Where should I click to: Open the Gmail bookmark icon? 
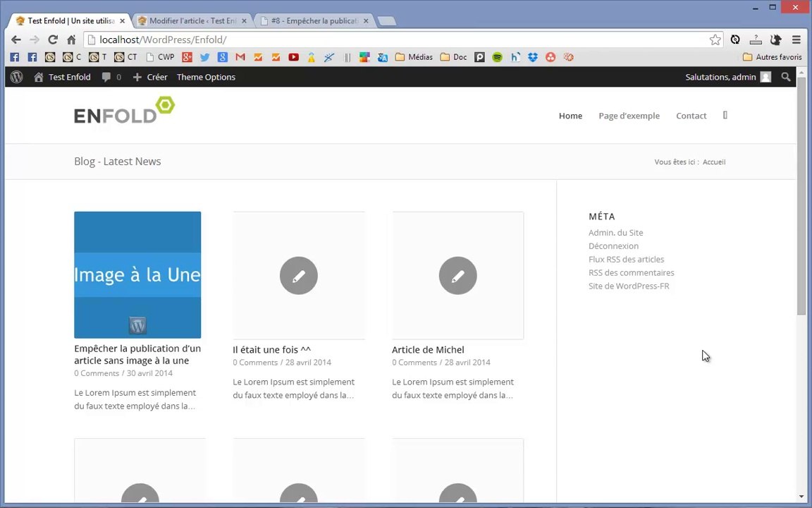(240, 57)
